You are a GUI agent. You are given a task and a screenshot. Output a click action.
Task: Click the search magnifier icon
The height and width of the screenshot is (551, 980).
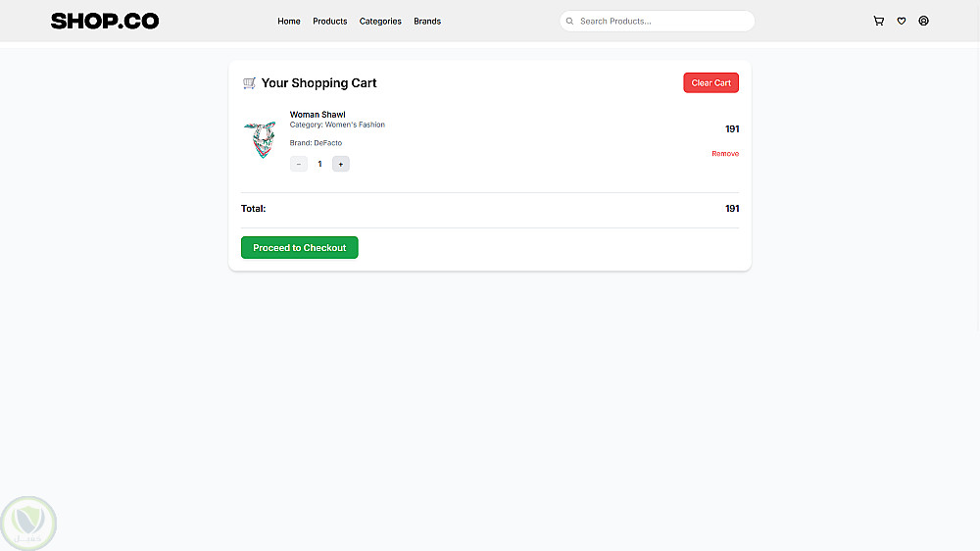[570, 21]
